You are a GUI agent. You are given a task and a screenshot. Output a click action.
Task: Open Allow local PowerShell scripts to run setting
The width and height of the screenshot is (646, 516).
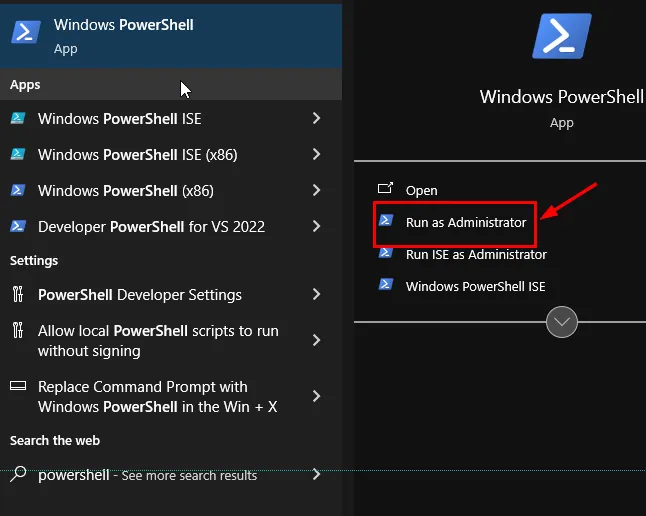click(158, 340)
